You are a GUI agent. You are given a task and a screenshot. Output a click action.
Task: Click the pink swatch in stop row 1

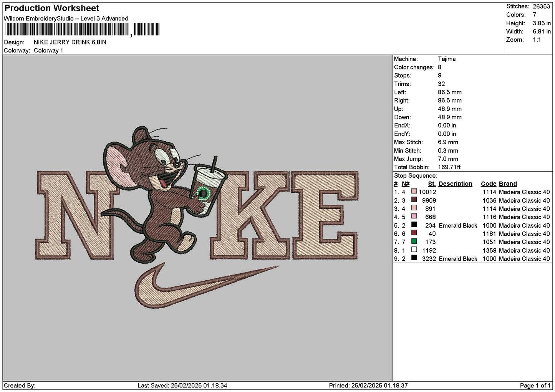click(x=414, y=191)
